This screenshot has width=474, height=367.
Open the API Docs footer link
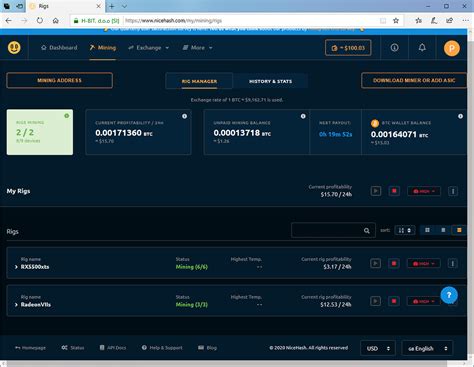coord(113,348)
